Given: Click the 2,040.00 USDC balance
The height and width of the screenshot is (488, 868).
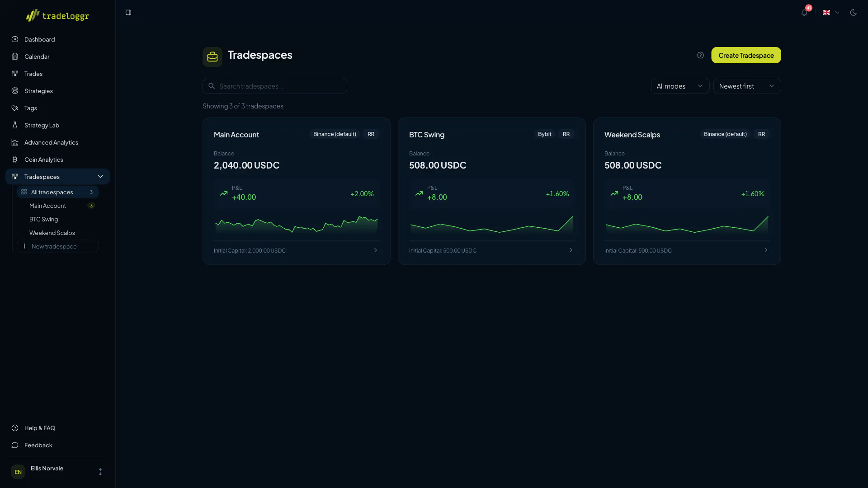Looking at the screenshot, I should pyautogui.click(x=246, y=165).
